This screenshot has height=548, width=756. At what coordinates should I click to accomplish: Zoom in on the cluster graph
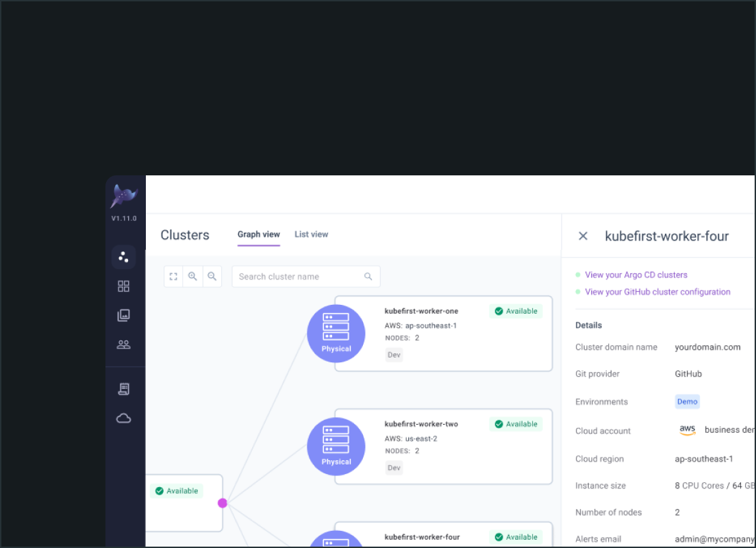[192, 277]
